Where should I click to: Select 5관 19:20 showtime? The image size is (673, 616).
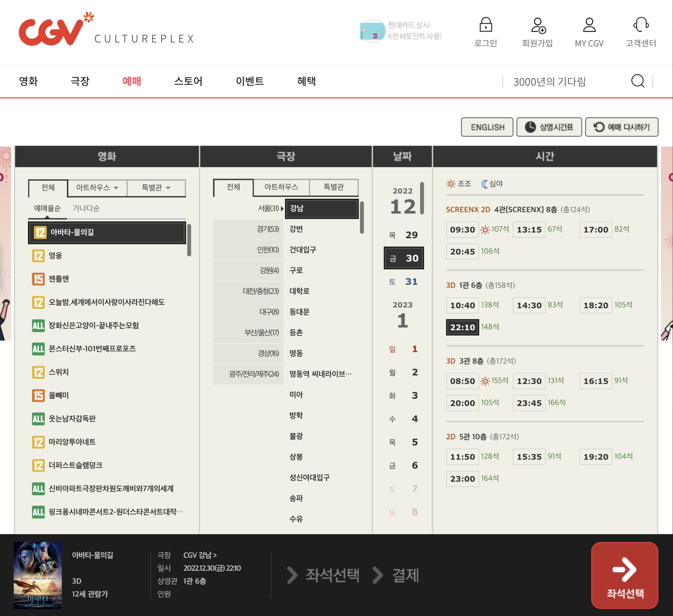(x=596, y=457)
